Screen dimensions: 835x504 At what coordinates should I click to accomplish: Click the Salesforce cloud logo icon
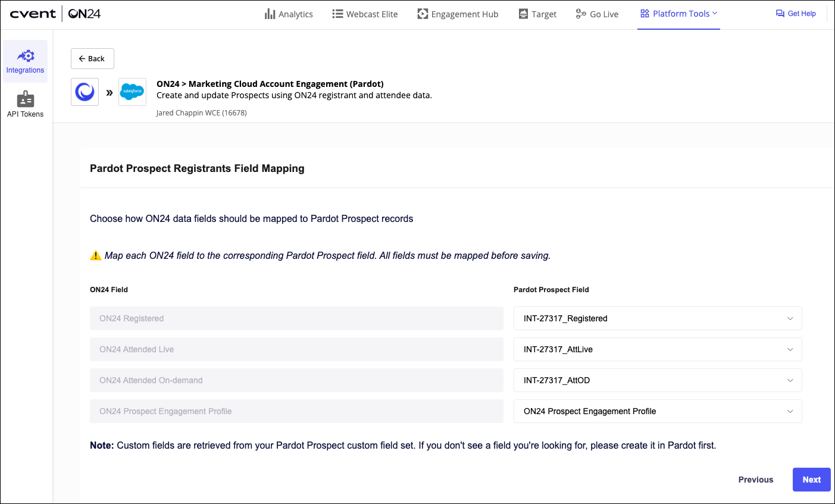click(132, 92)
